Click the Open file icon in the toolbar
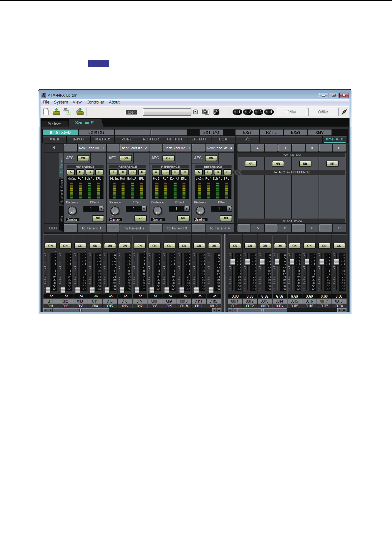Viewport: 392px width, 533px height. coord(57,112)
